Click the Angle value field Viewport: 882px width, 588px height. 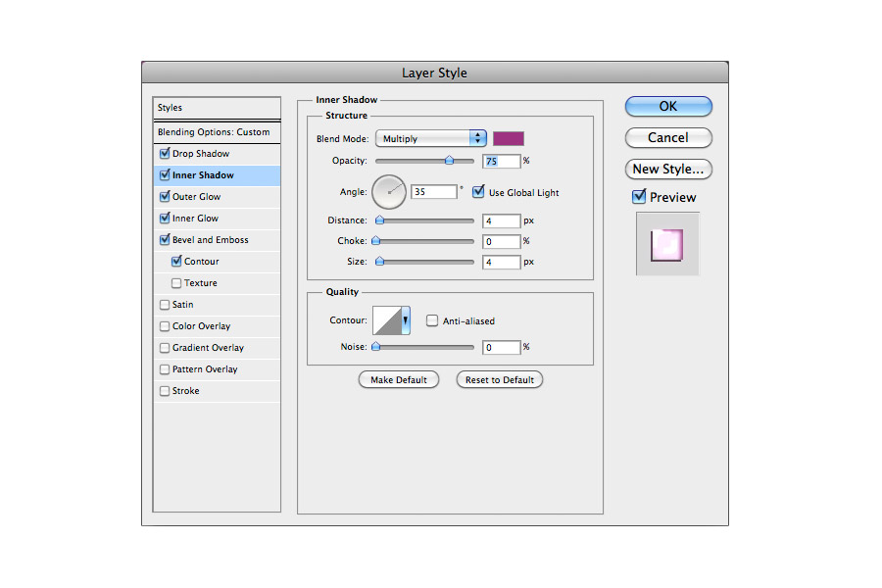[434, 192]
